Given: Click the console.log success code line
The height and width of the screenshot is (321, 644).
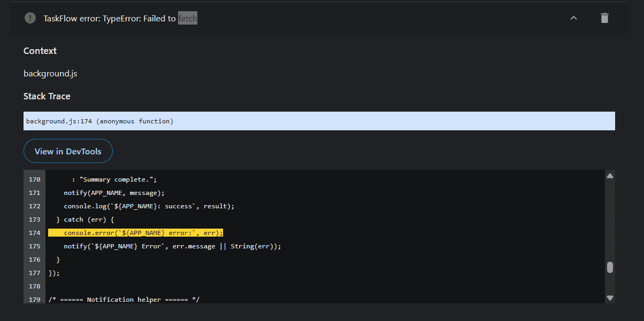Looking at the screenshot, I should 149,206.
